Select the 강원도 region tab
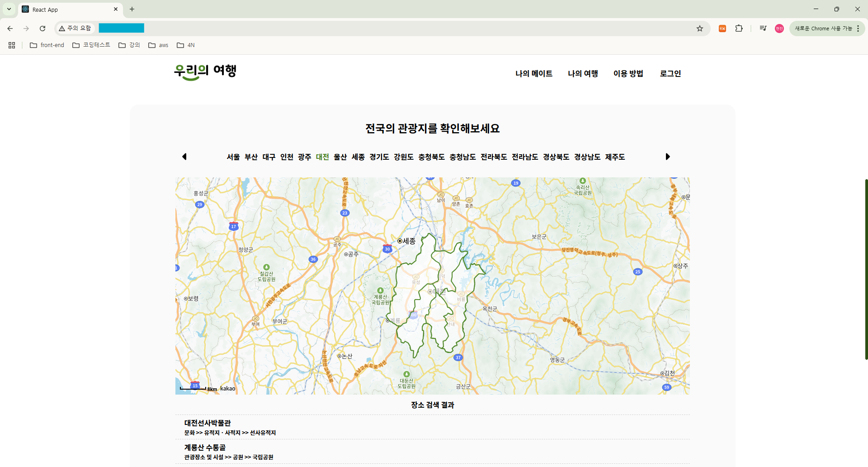The height and width of the screenshot is (467, 868). [404, 157]
